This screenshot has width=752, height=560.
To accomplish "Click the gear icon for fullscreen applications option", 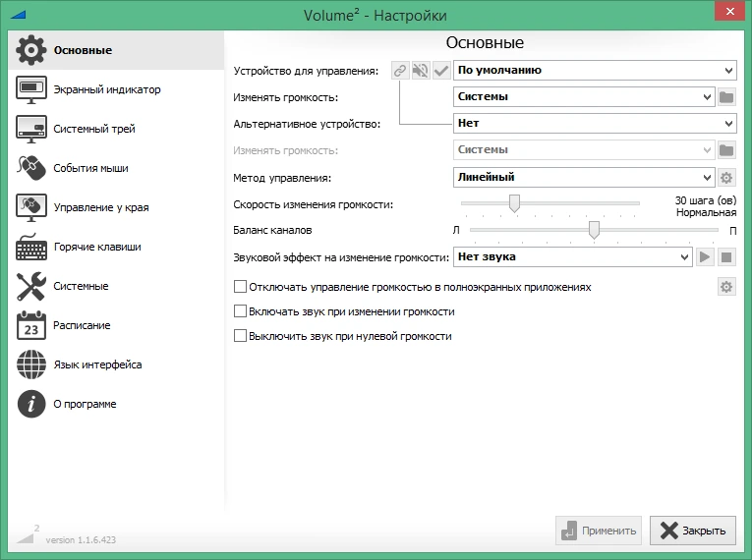I will (x=726, y=287).
